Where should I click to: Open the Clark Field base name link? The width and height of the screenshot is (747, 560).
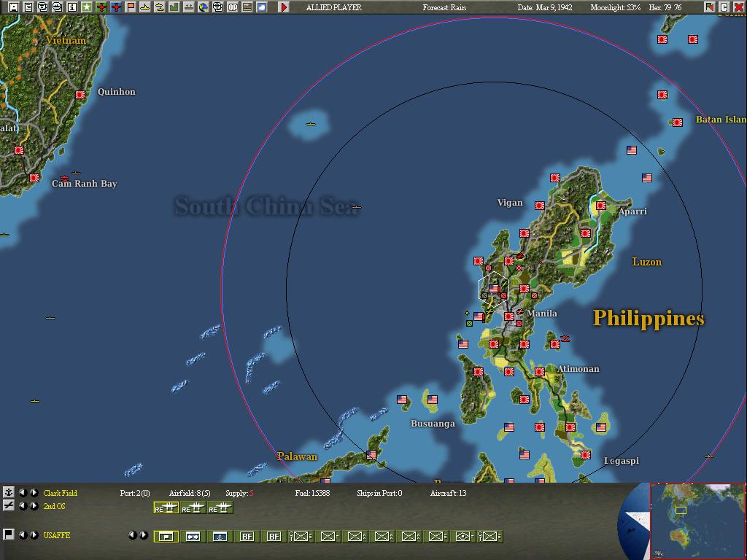point(60,493)
